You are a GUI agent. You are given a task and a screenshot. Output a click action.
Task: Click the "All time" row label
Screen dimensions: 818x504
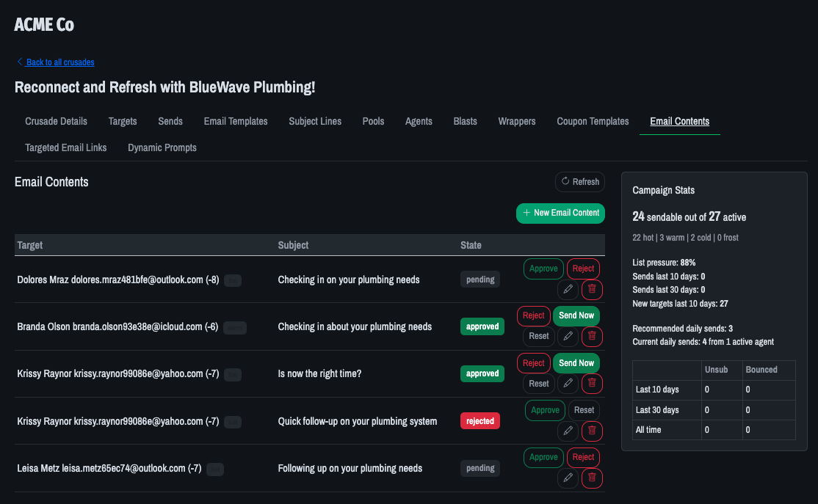click(648, 430)
